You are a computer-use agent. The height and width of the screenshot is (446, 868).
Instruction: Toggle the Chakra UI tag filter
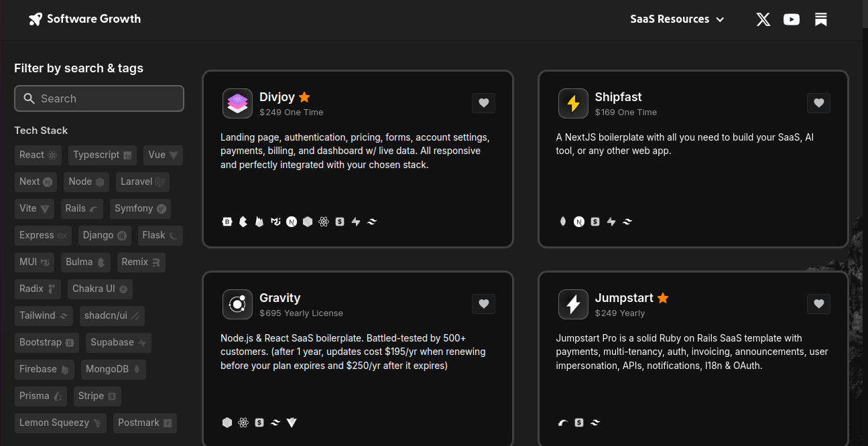[100, 289]
